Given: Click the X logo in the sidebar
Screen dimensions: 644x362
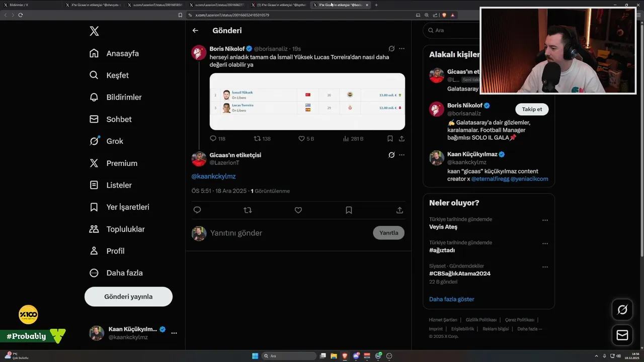Looking at the screenshot, I should (x=94, y=31).
